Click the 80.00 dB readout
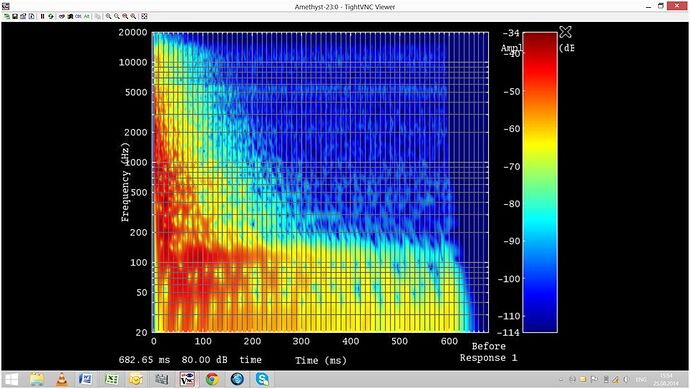The image size is (690, 389). (x=204, y=360)
